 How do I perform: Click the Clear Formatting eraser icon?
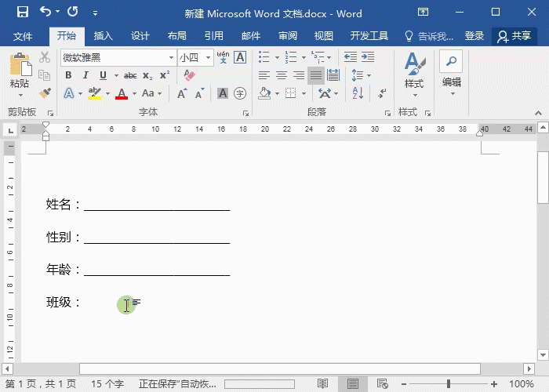click(187, 75)
